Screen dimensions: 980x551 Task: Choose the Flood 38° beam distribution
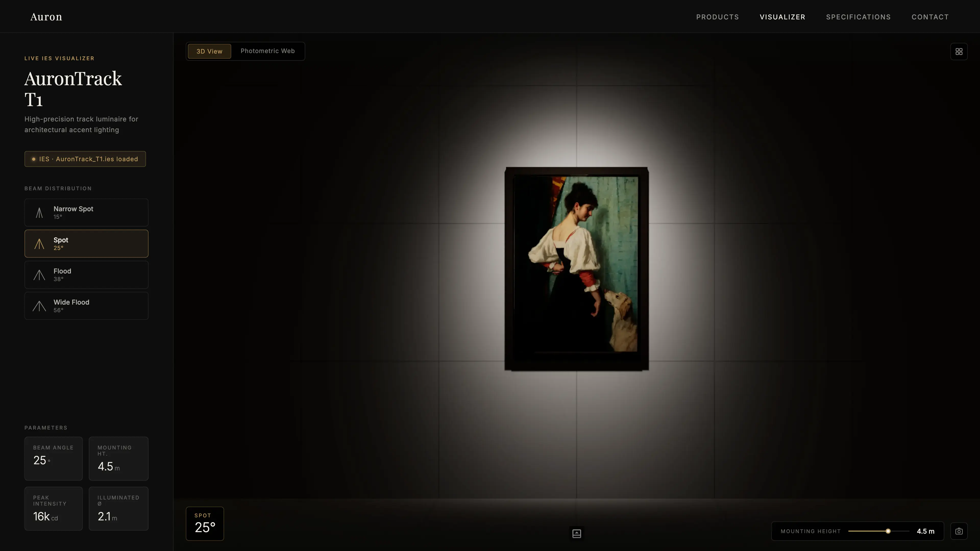coord(86,275)
